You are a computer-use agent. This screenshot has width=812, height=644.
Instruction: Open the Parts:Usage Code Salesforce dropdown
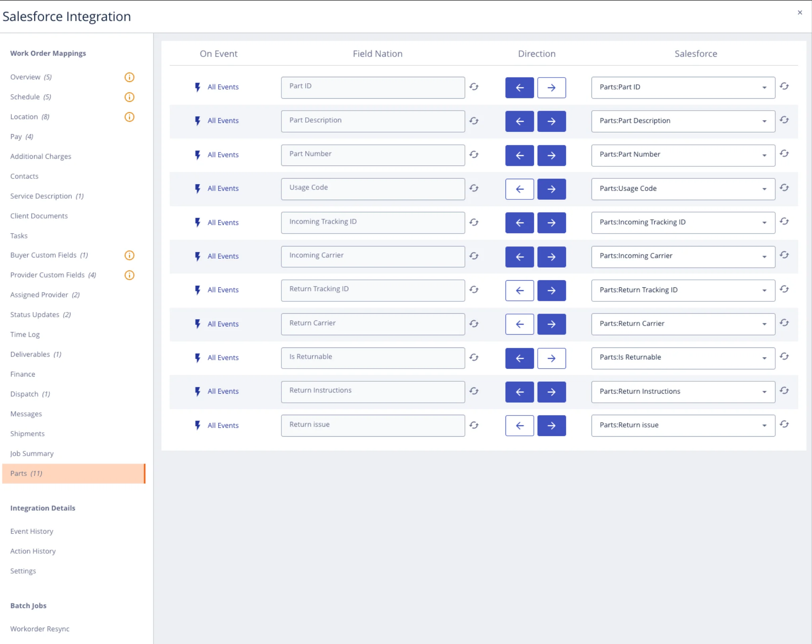(683, 189)
